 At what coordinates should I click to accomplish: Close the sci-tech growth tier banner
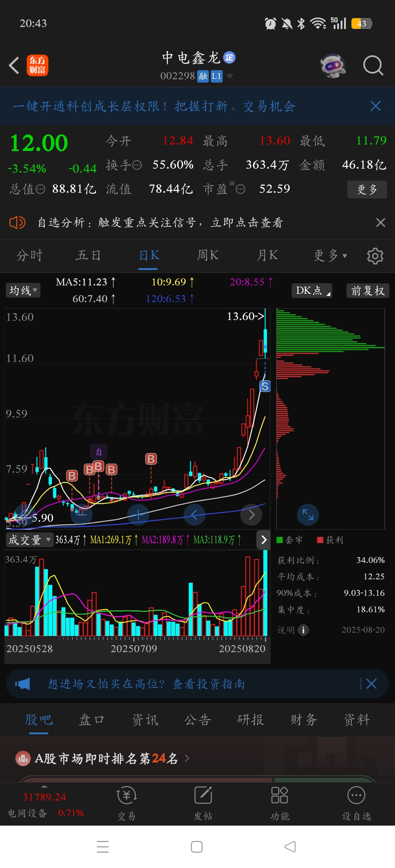point(376,106)
